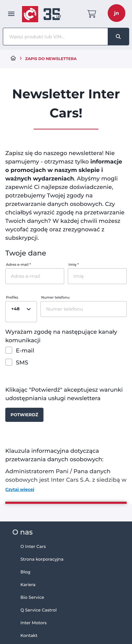The height and width of the screenshot is (644, 132).
Task: Enable the E-mail consent checkbox
Action: 9,350
